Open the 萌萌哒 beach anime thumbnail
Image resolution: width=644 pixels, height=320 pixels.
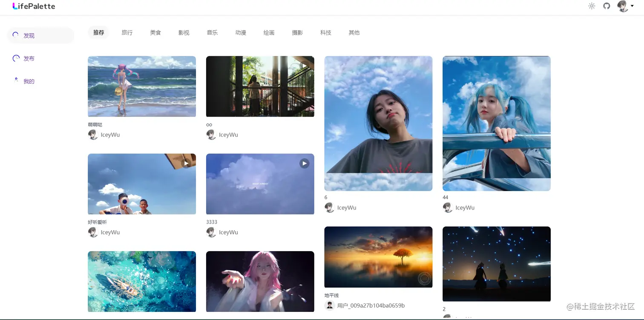point(142,86)
